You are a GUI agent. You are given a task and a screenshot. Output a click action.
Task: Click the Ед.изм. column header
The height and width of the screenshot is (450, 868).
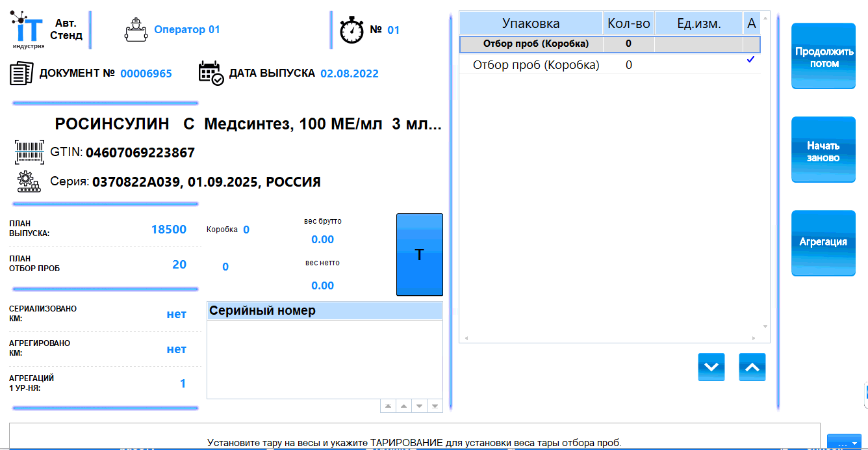(x=698, y=23)
